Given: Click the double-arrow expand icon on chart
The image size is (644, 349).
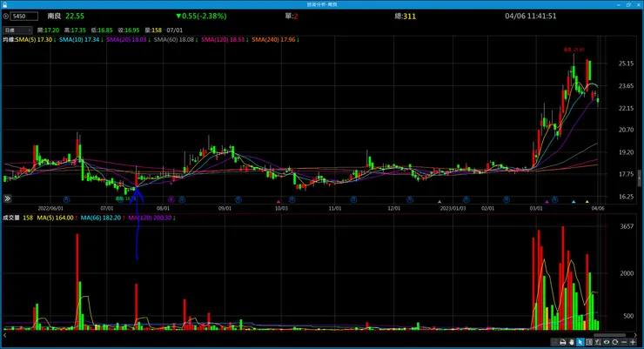Looking at the screenshot, I should [7, 198].
